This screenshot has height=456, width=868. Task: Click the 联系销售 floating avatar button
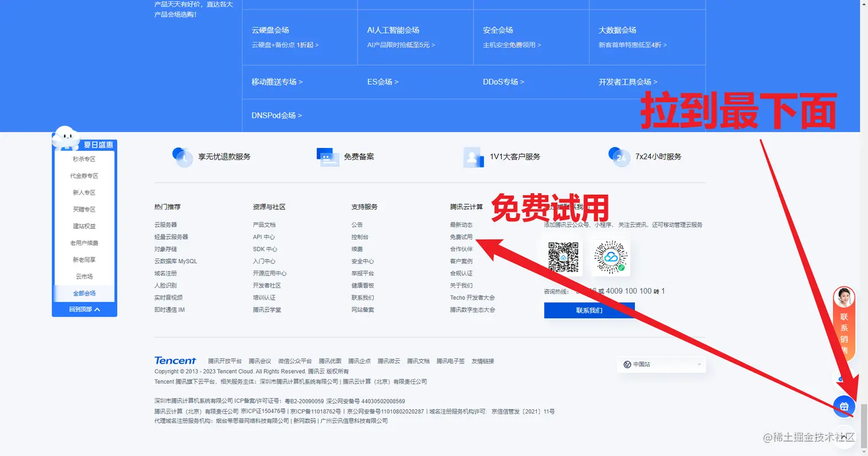click(844, 323)
